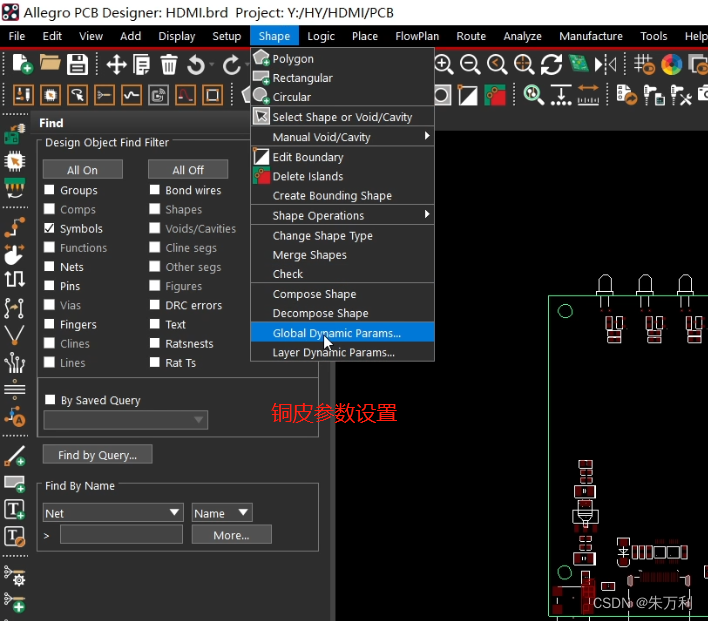Open the color wheel dialog
This screenshot has height=621, width=708.
(x=671, y=65)
